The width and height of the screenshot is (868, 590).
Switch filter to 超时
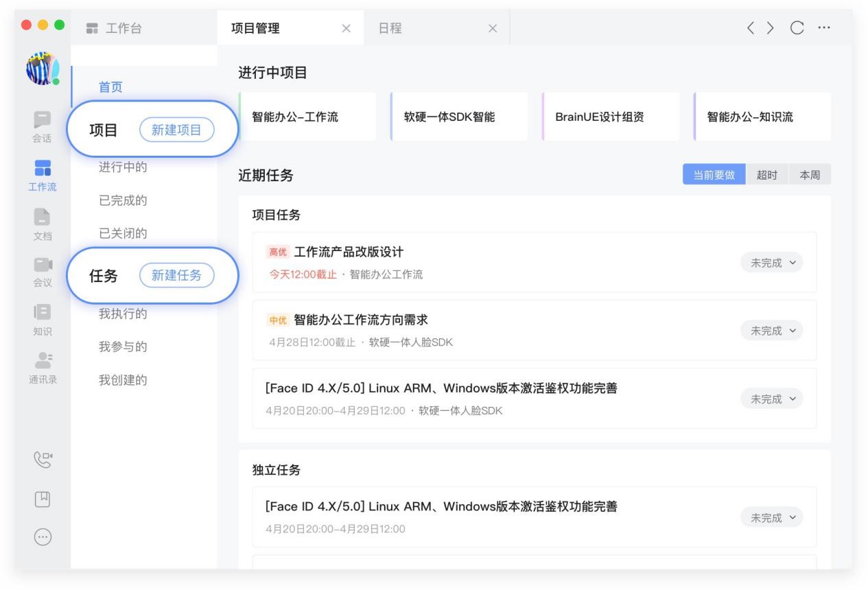767,175
